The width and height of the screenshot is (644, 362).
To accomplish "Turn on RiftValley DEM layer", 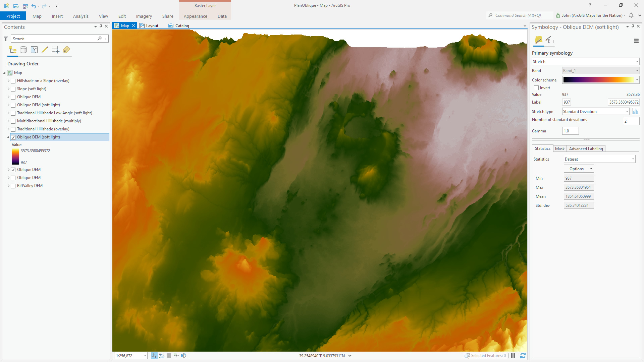I will click(13, 186).
